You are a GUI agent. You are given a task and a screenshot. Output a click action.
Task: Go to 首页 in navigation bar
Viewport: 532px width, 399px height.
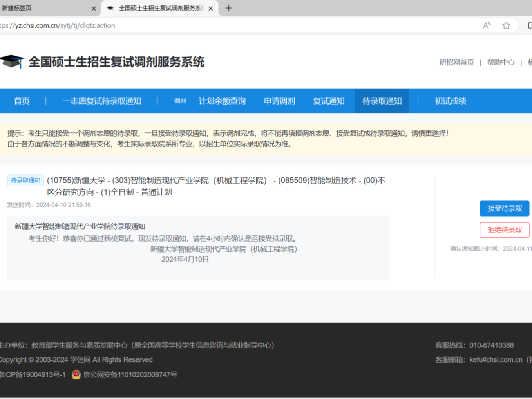[22, 101]
